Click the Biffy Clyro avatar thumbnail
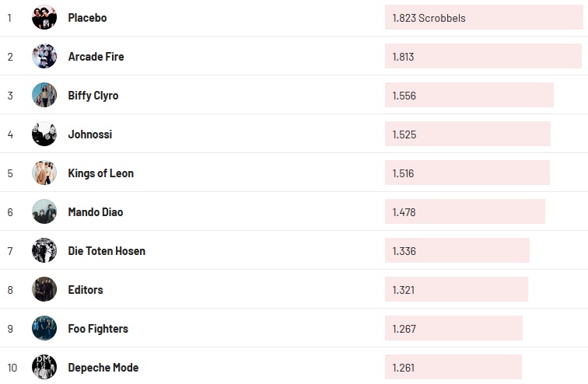Viewport: 588px width, 384px height. pyautogui.click(x=44, y=95)
